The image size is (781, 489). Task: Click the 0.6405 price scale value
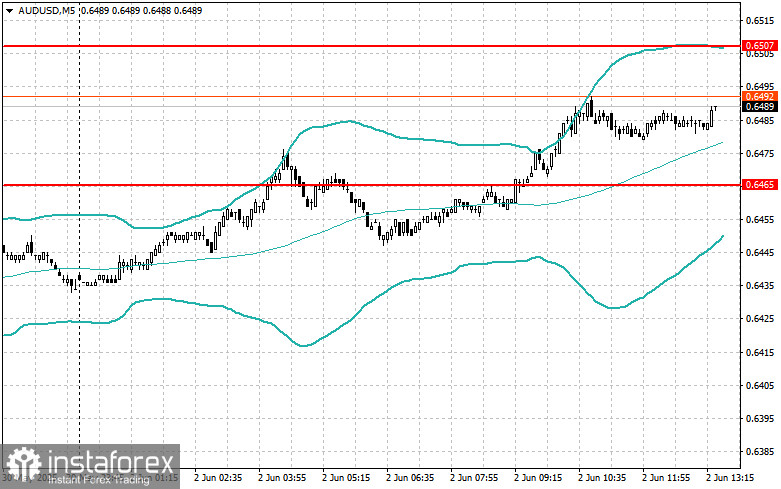(x=760, y=385)
